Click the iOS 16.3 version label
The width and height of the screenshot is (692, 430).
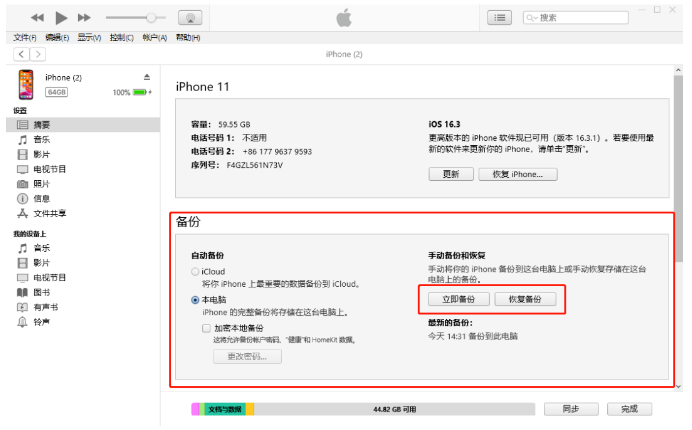tap(444, 124)
